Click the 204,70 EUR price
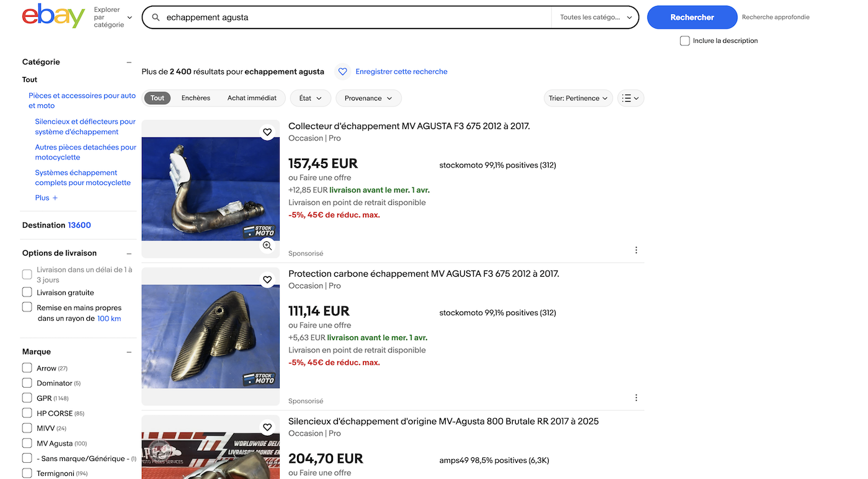 325,459
